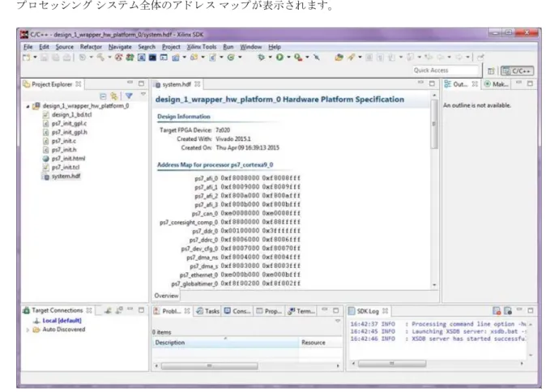Click the editor vertical scrollbar down arrow
546x392 pixels.
coord(434,285)
